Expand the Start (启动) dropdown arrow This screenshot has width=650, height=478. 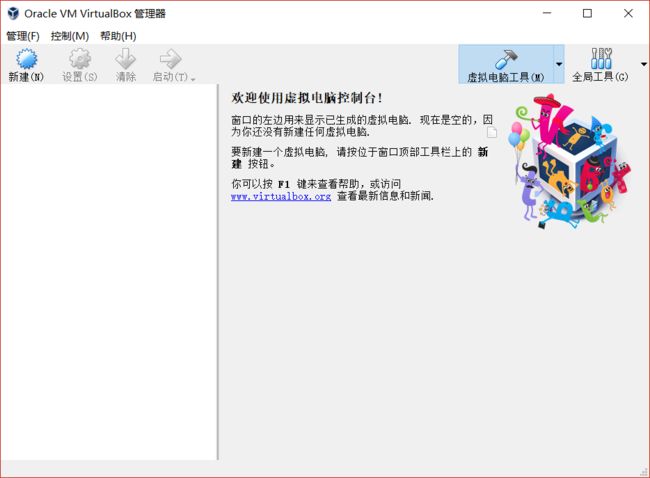tap(193, 79)
